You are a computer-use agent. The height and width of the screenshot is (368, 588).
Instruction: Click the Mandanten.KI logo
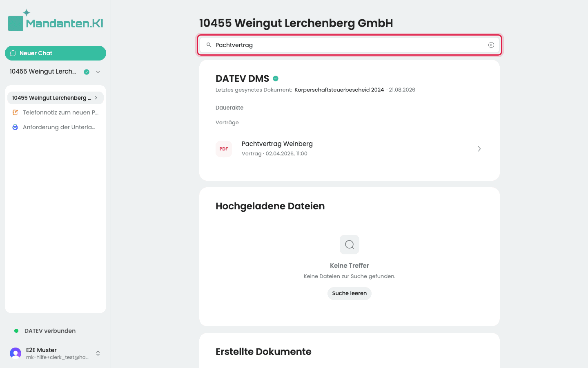[56, 20]
